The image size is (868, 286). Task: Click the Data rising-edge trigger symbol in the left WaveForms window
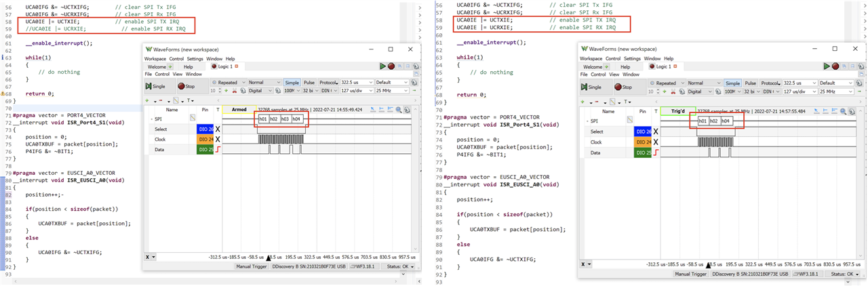[218, 149]
